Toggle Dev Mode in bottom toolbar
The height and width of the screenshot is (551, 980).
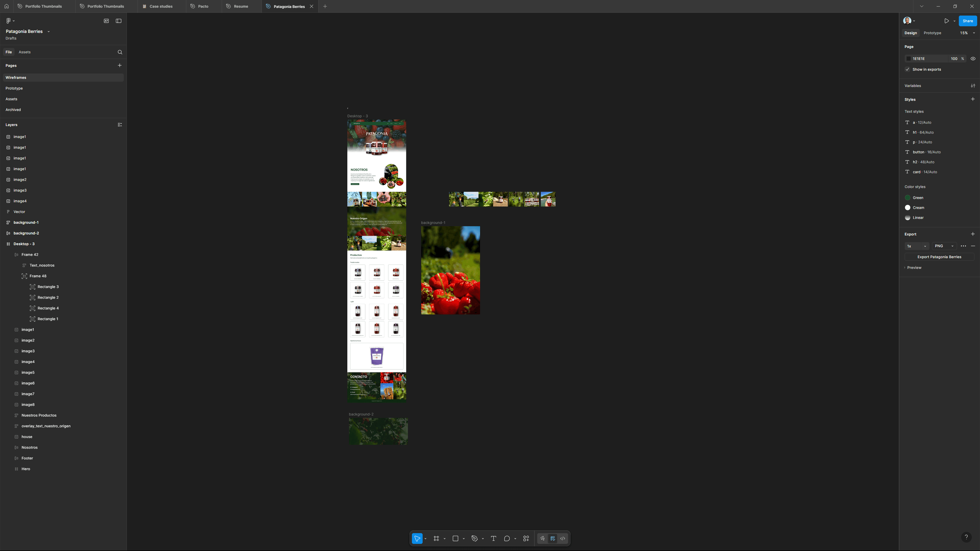563,539
